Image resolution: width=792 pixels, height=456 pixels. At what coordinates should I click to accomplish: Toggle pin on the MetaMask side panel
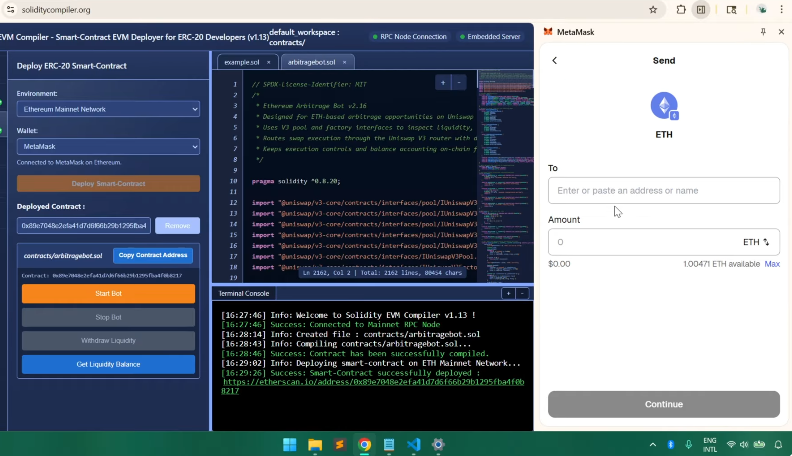[763, 32]
